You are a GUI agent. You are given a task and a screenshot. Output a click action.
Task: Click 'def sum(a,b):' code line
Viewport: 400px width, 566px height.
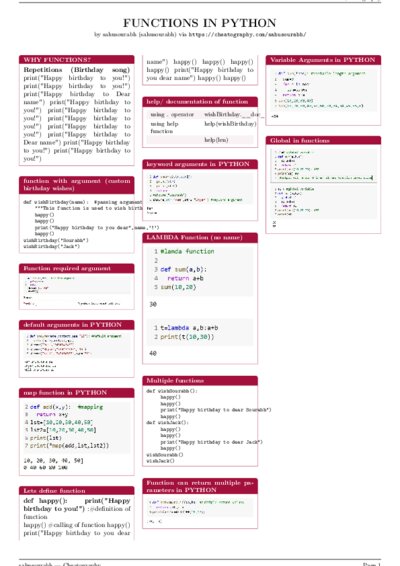click(x=183, y=269)
